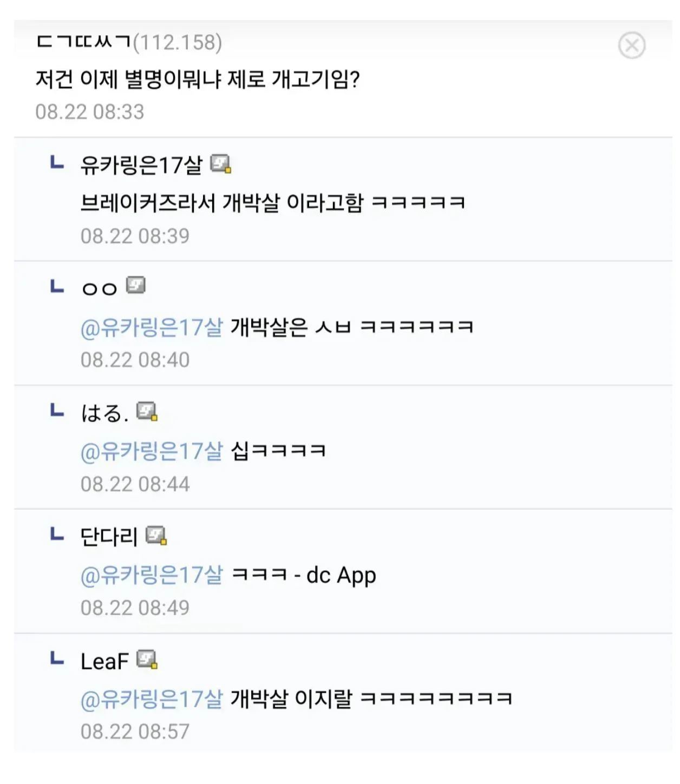This screenshot has height=784, width=680.
Task: Open the nickname 유카링은17살 in first reply
Action: [x=141, y=165]
